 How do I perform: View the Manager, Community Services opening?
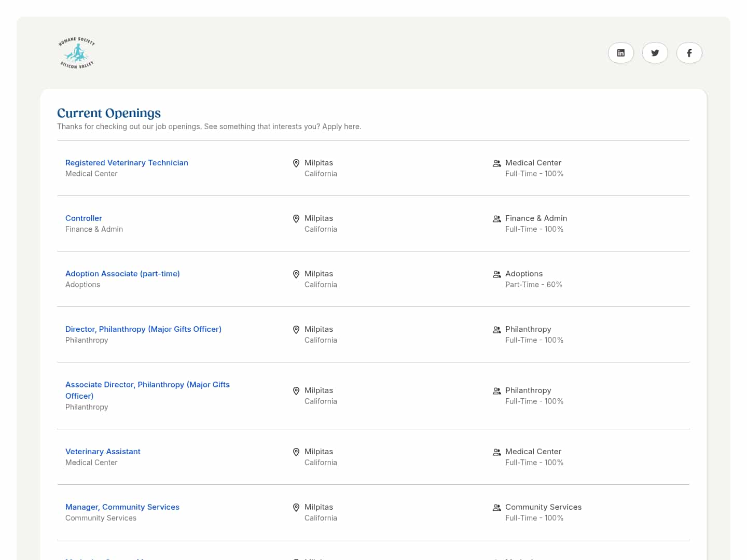122,507
